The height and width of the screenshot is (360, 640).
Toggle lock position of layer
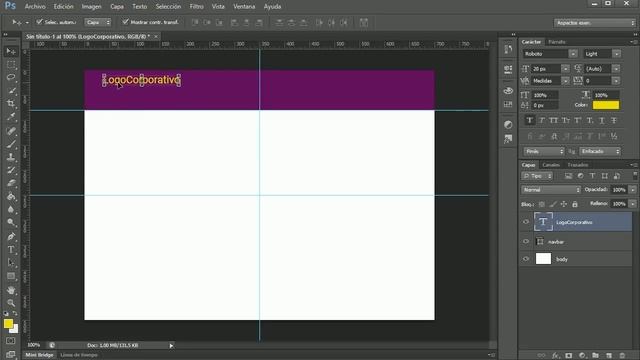coord(564,204)
